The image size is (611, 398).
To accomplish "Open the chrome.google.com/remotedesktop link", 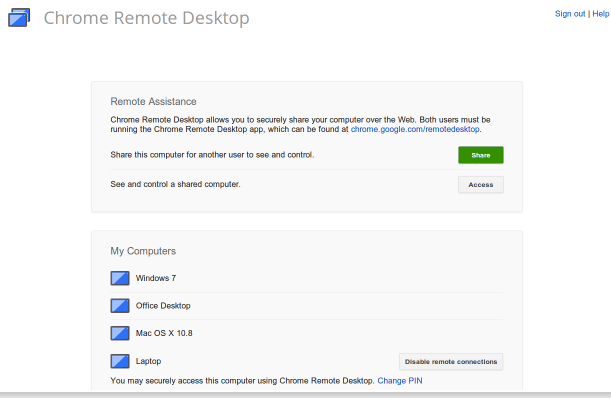I will (415, 129).
